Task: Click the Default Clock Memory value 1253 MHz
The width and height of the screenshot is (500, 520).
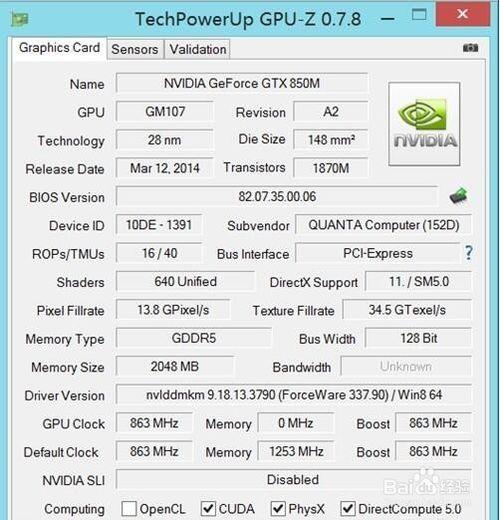Action: [296, 452]
